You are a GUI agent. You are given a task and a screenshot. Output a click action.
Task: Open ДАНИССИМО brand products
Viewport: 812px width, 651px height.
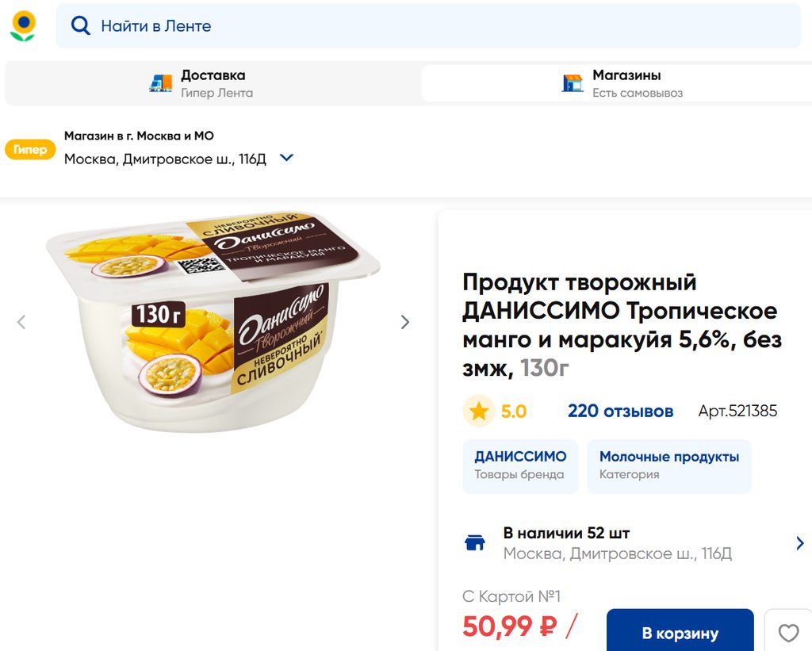(x=520, y=465)
